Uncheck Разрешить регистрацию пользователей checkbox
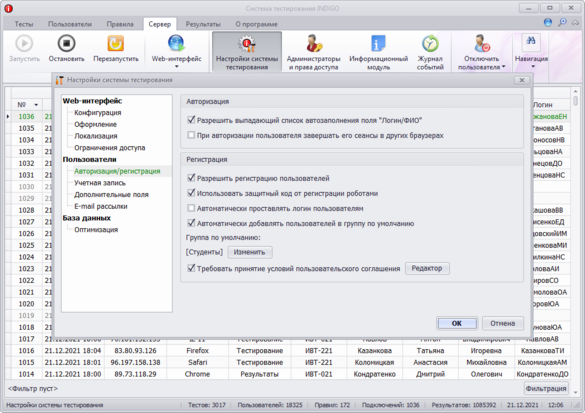Screen dimensions: 585x413 pos(191,178)
